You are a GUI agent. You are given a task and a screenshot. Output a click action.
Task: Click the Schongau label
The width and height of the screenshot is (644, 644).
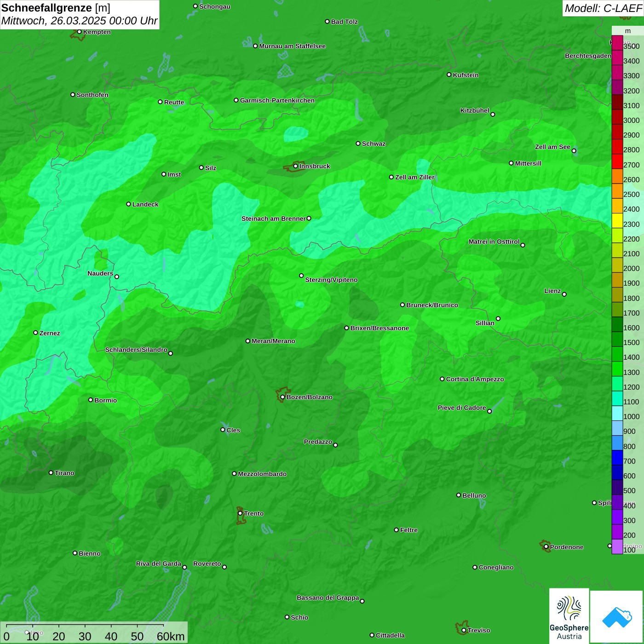[x=215, y=6]
